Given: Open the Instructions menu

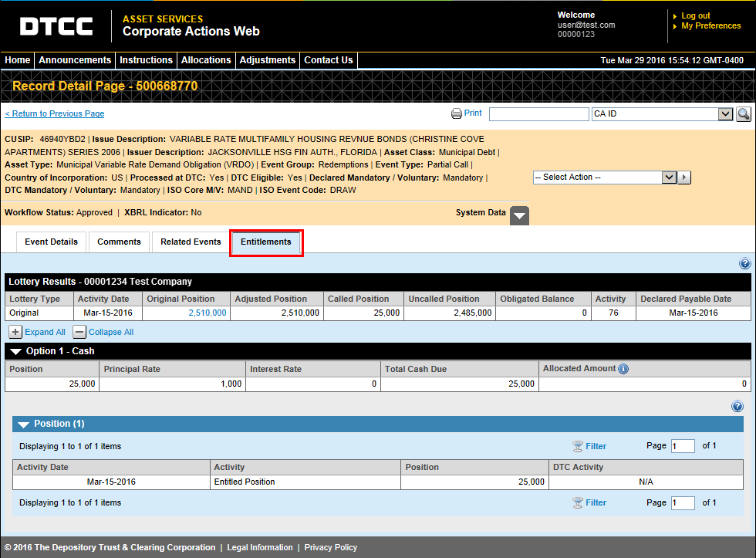Looking at the screenshot, I should click(x=146, y=60).
